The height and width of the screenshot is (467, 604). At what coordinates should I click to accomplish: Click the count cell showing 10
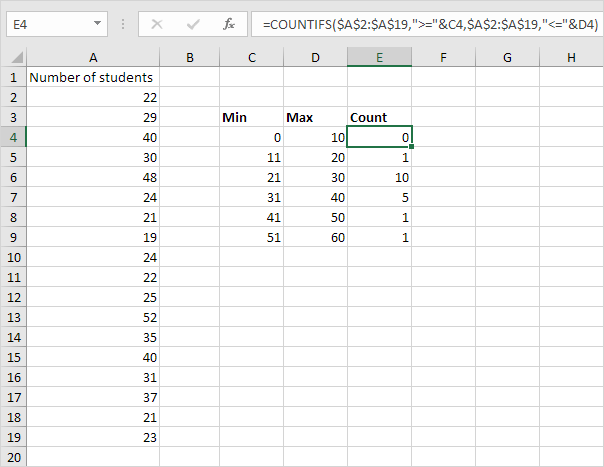click(379, 177)
